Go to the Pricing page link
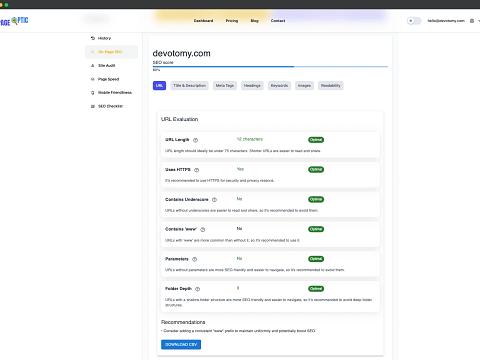Image resolution: width=480 pixels, height=360 pixels. [232, 21]
